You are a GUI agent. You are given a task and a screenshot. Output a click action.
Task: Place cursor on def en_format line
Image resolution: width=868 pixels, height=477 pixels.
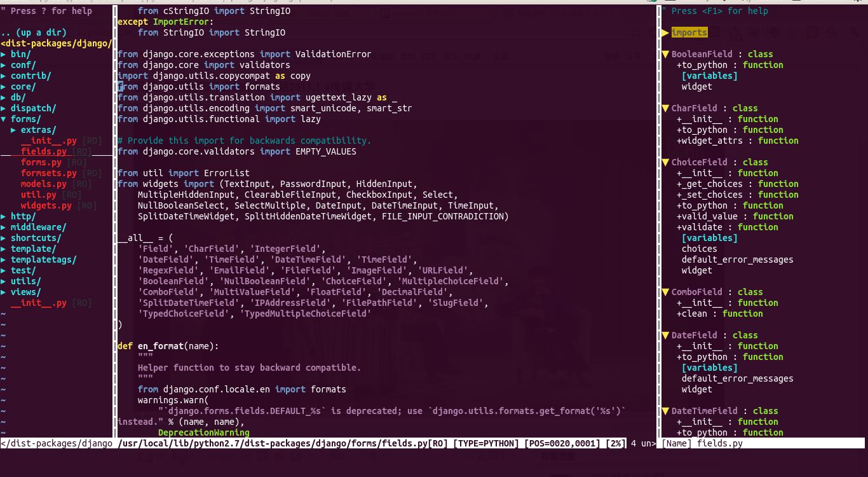(168, 347)
